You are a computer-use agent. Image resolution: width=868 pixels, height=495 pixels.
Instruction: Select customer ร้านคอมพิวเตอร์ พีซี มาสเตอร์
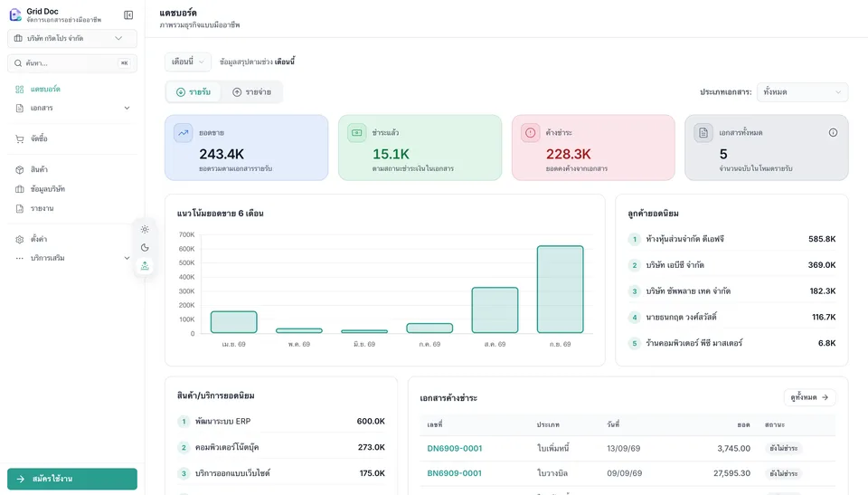[x=694, y=343]
